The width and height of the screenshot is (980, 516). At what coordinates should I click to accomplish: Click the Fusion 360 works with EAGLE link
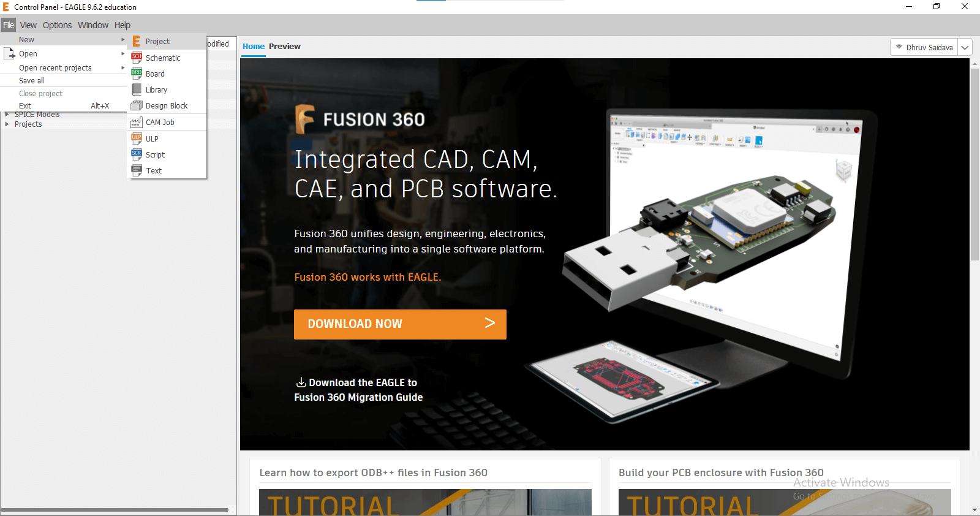point(367,277)
